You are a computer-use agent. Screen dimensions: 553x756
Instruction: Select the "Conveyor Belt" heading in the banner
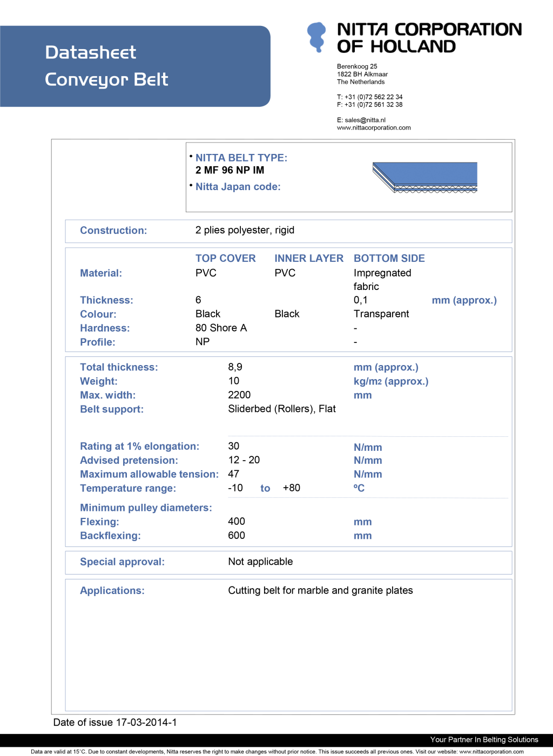106,79
